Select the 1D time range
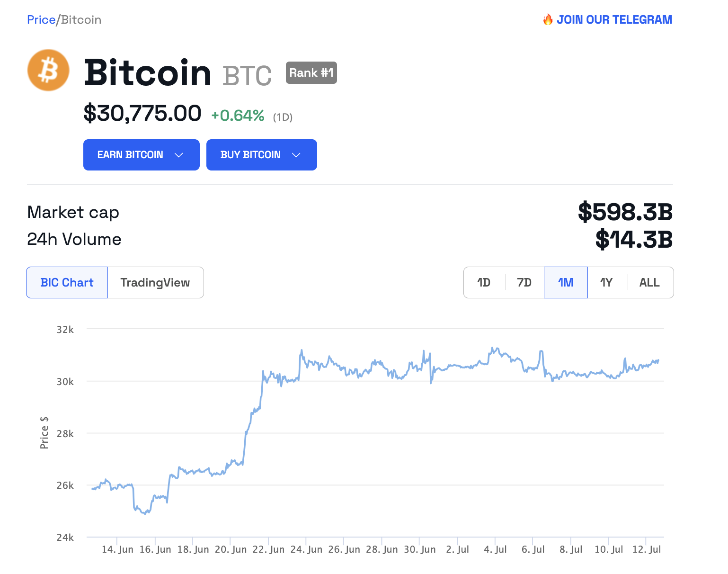 484,282
